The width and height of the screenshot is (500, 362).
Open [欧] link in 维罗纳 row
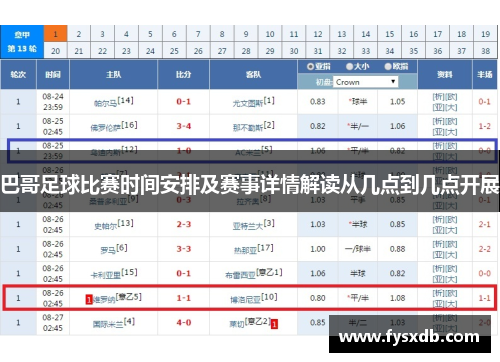click(x=451, y=293)
